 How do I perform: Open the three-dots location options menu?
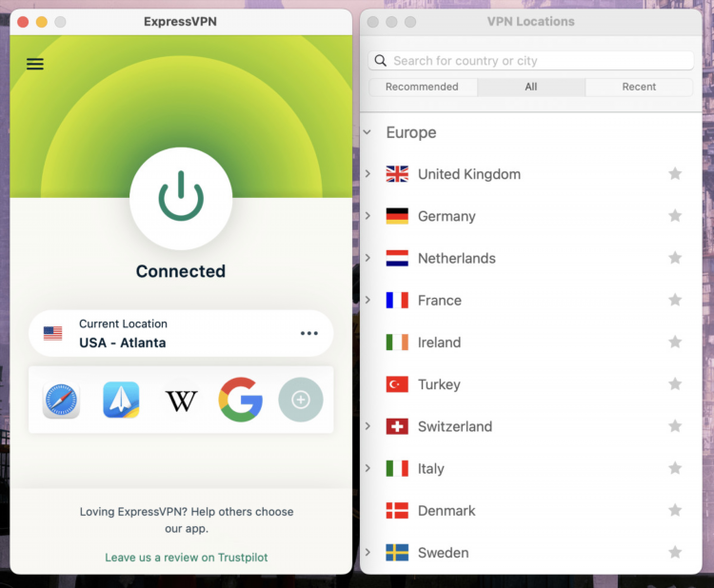pyautogui.click(x=309, y=333)
